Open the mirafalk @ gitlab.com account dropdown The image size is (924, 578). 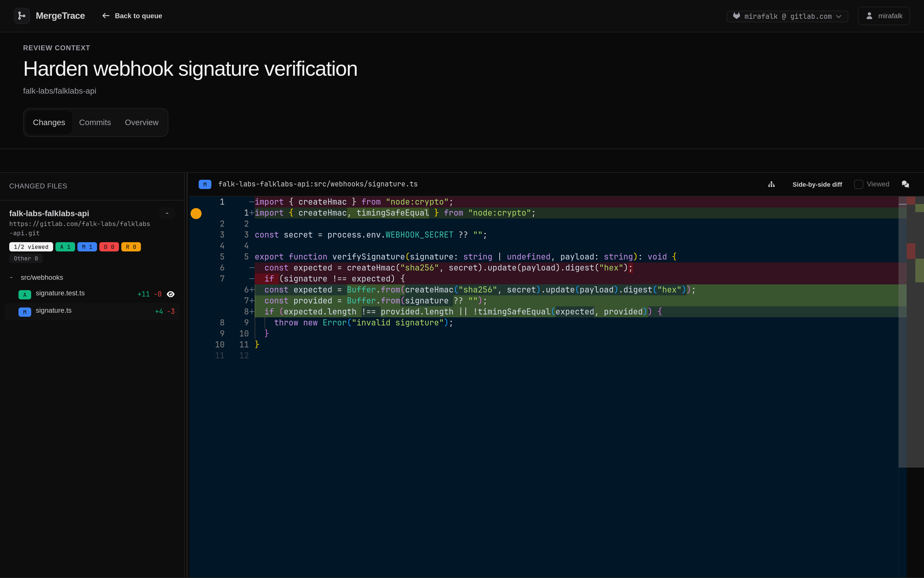[x=787, y=16]
